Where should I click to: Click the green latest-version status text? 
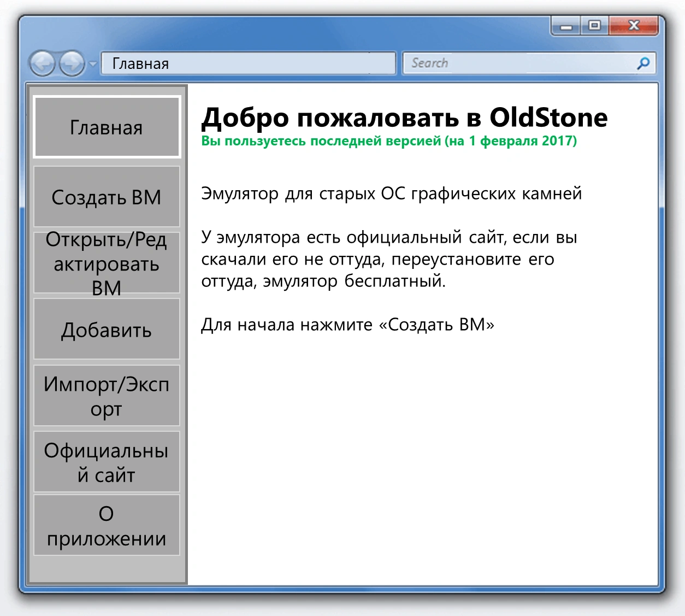pos(389,141)
